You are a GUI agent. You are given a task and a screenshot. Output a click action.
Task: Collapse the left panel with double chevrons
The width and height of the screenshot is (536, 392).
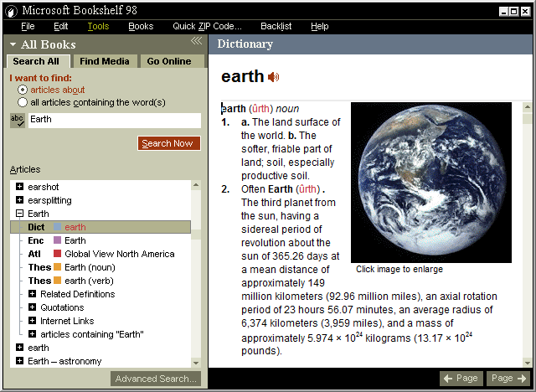tap(196, 41)
